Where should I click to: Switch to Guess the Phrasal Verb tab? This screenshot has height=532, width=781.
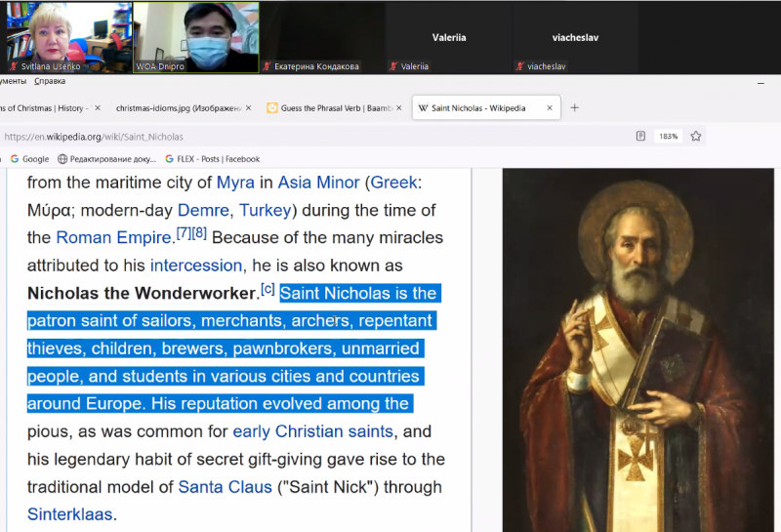point(336,108)
